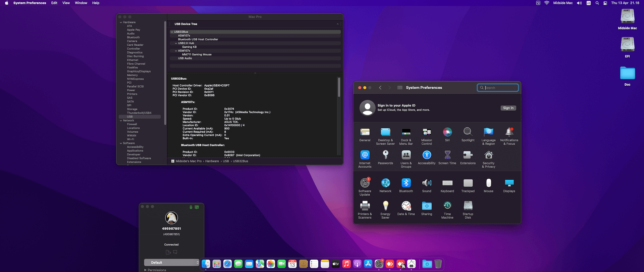The height and width of the screenshot is (272, 644).
Task: Select Thunderbolt/USB4 in hardware sidebar
Action: click(x=139, y=113)
